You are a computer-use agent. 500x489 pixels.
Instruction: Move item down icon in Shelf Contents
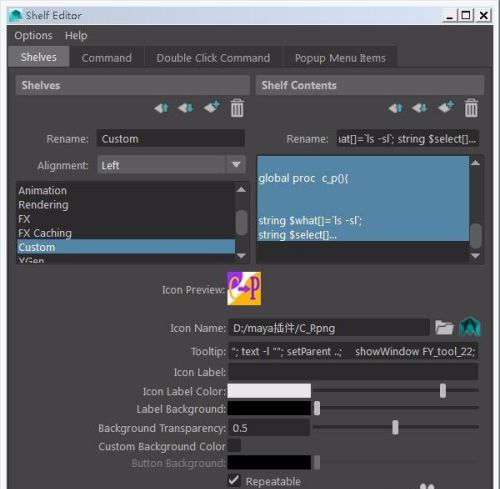[x=420, y=108]
